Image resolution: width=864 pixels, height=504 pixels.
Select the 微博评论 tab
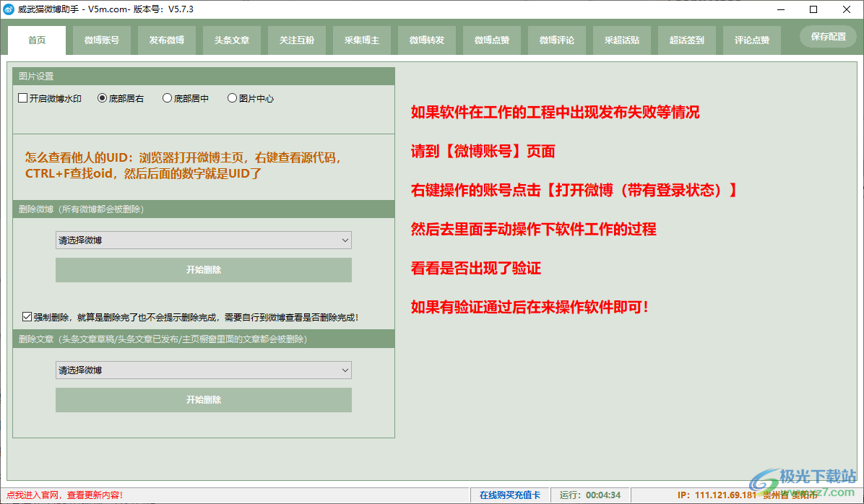click(x=557, y=40)
